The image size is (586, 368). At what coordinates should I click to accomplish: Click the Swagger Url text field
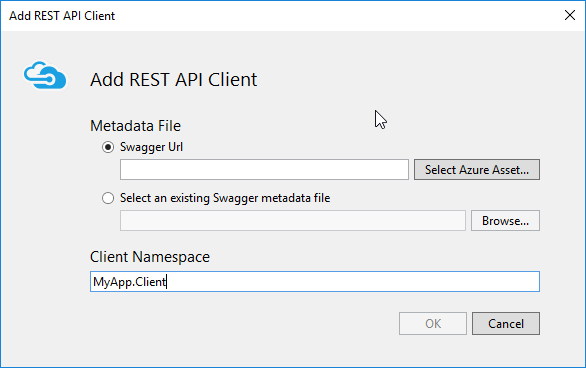point(264,170)
